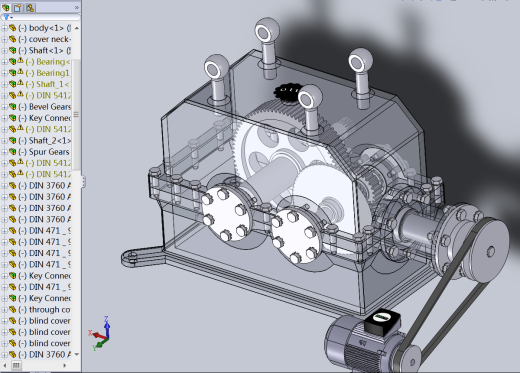Expand the Bevel Gears component node
This screenshot has width=520, height=373.
(x=4, y=107)
